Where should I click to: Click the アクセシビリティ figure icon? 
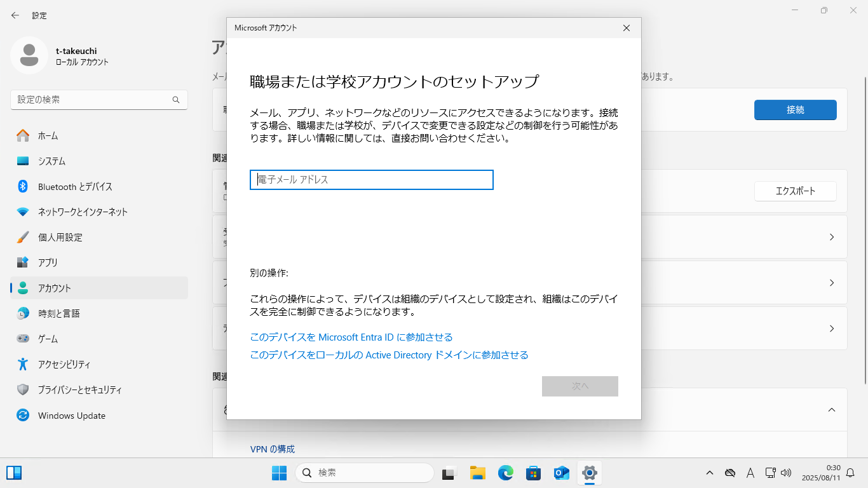(23, 364)
